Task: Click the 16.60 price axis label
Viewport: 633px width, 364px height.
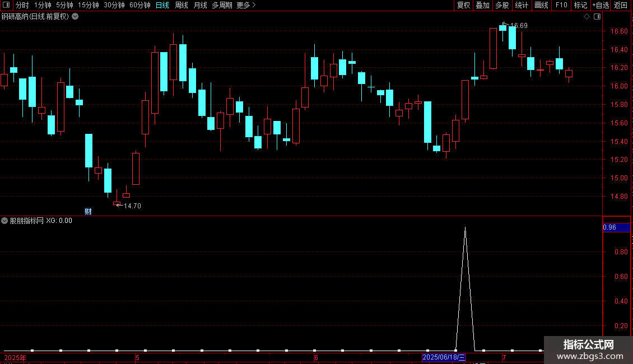Action: click(x=619, y=31)
